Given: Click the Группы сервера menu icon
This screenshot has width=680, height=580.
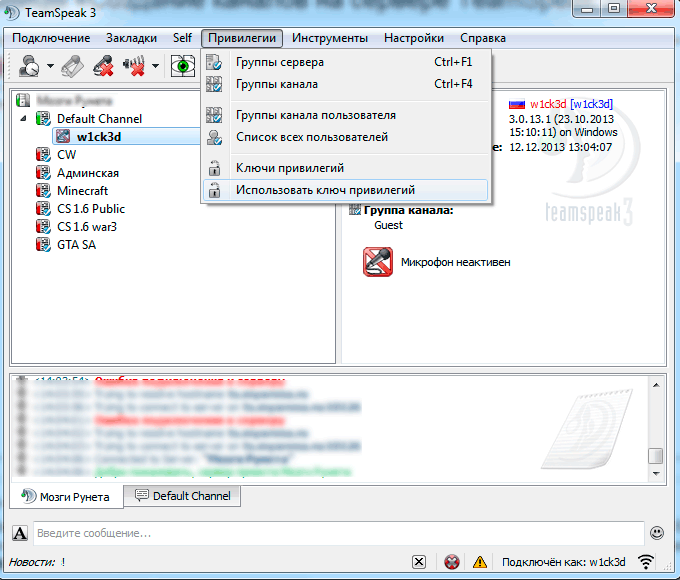Looking at the screenshot, I should [x=214, y=62].
